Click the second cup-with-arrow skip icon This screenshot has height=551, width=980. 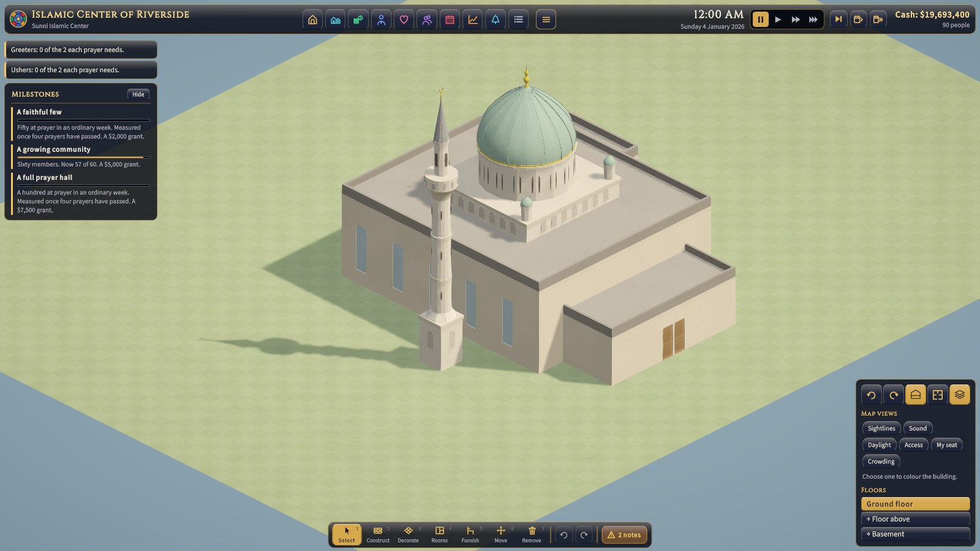click(878, 20)
